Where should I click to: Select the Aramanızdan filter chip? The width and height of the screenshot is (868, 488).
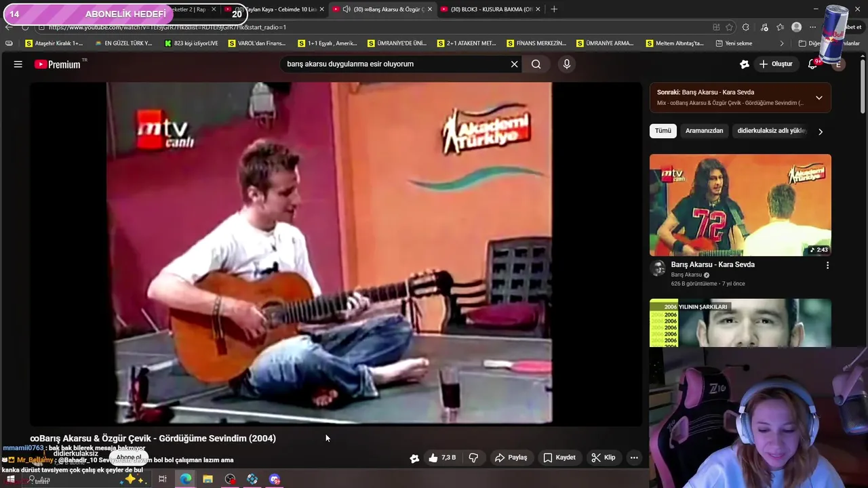point(704,131)
